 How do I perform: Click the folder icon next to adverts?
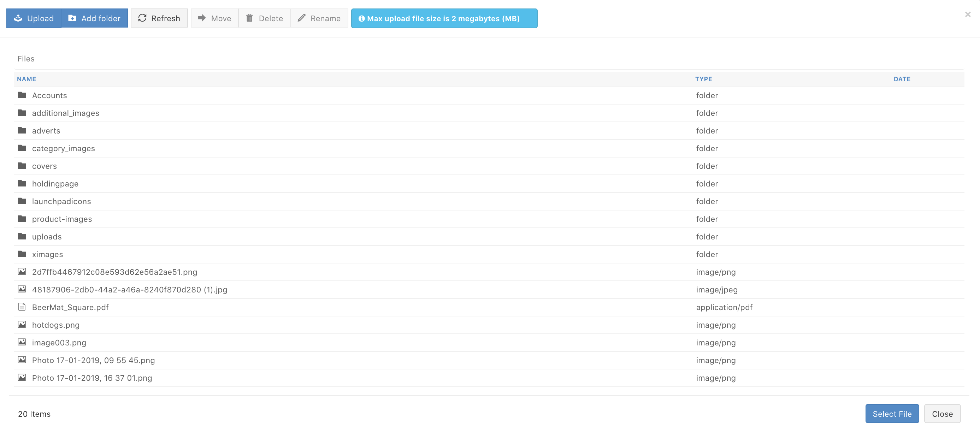pos(22,131)
